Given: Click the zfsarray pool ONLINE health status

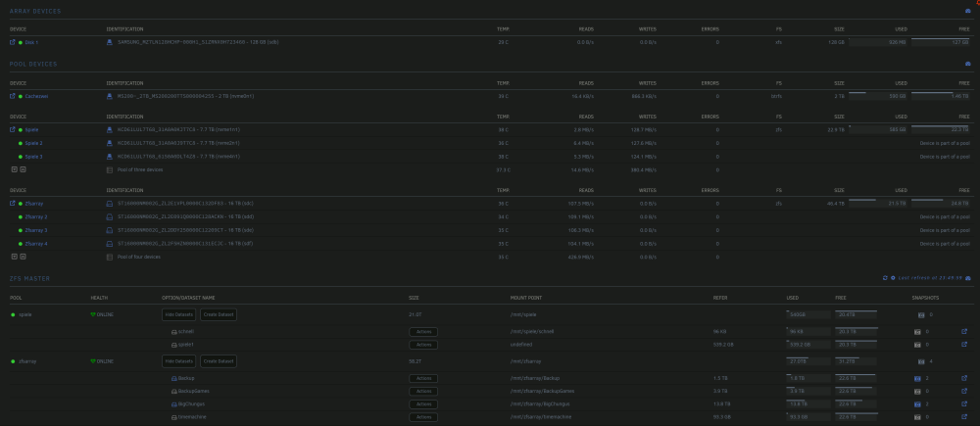Looking at the screenshot, I should [x=102, y=361].
